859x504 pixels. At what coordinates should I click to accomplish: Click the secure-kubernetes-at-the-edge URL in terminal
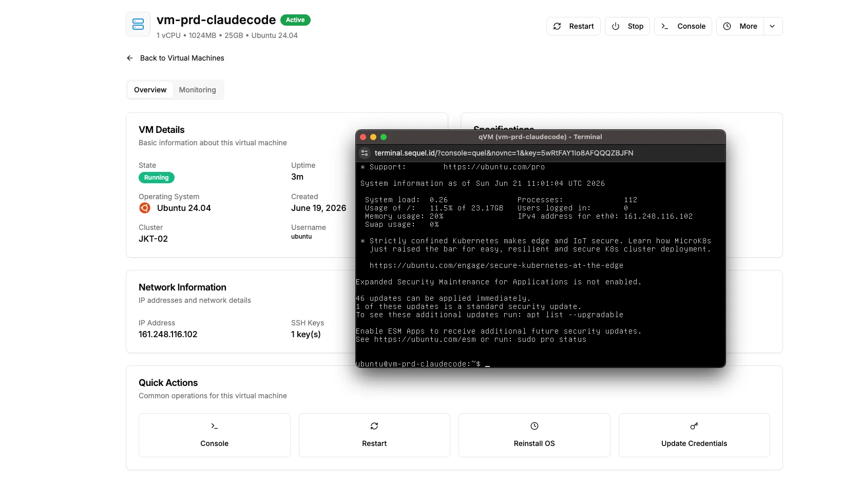(x=496, y=265)
